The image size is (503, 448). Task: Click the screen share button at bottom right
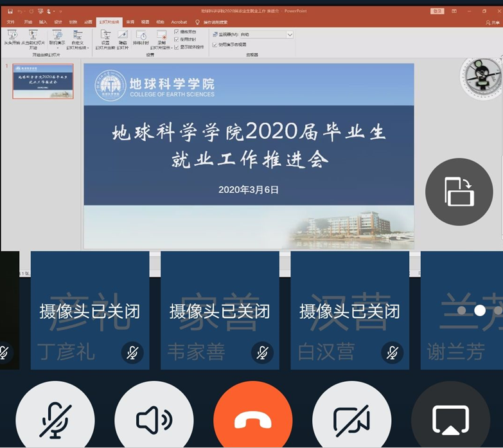click(450, 420)
